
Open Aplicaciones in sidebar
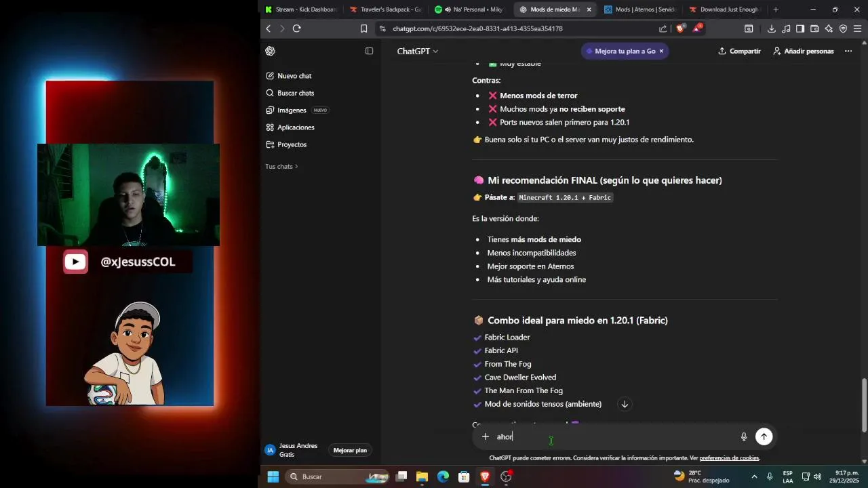tap(290, 127)
